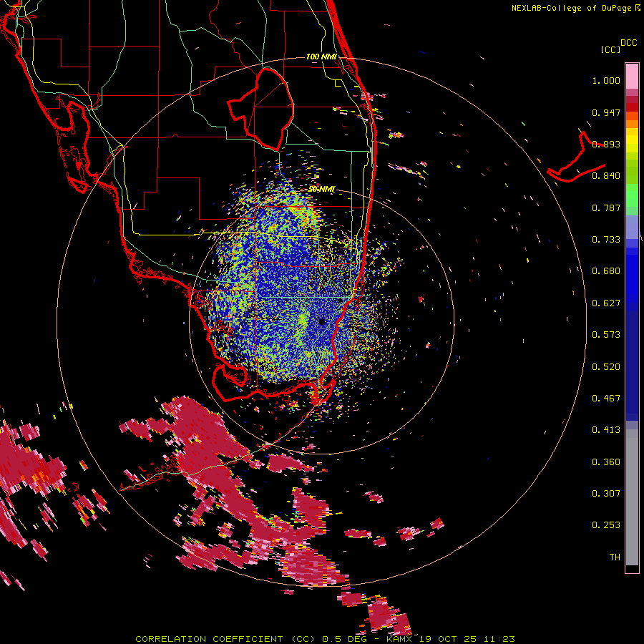This screenshot has height=644, width=644.
Task: Select the 0.467 scale value
Action: point(606,399)
